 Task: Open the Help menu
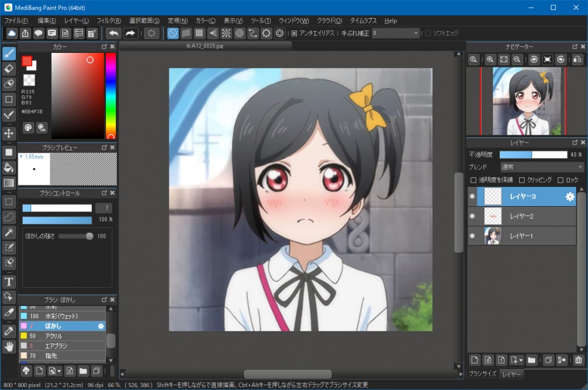tap(390, 21)
